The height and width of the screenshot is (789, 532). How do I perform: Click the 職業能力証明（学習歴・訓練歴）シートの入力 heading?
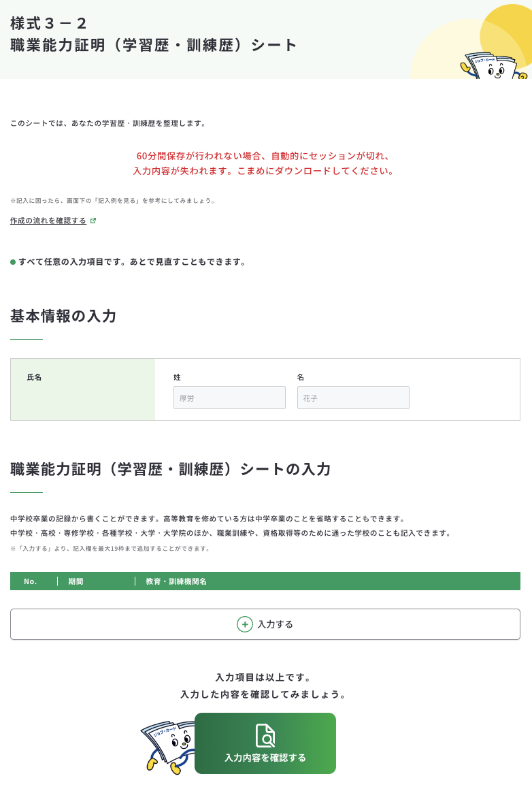(169, 469)
